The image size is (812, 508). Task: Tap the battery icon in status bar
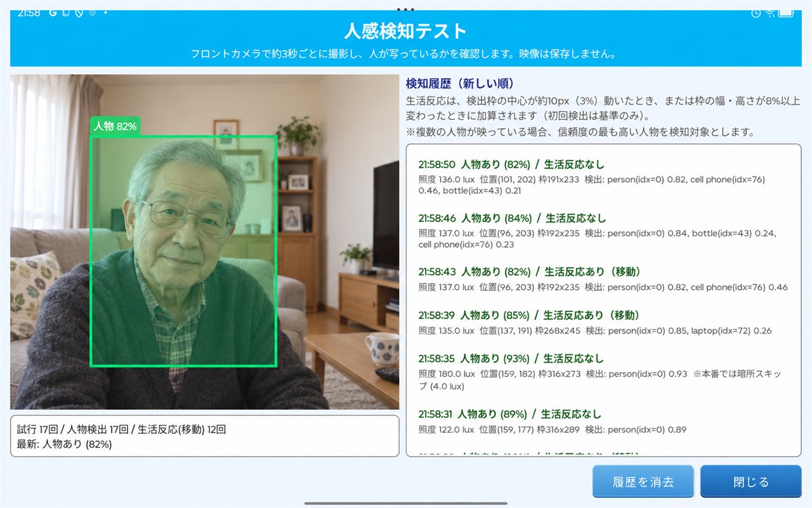tap(786, 13)
